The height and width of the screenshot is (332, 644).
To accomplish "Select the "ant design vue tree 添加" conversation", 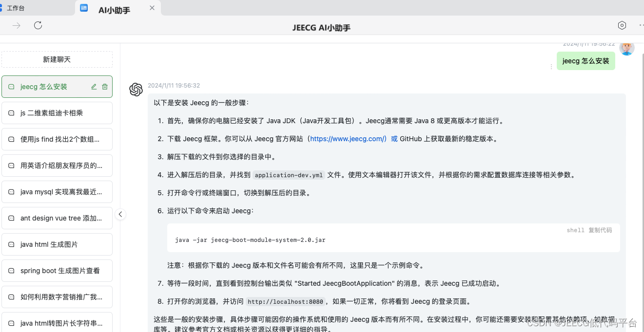I will pos(57,218).
